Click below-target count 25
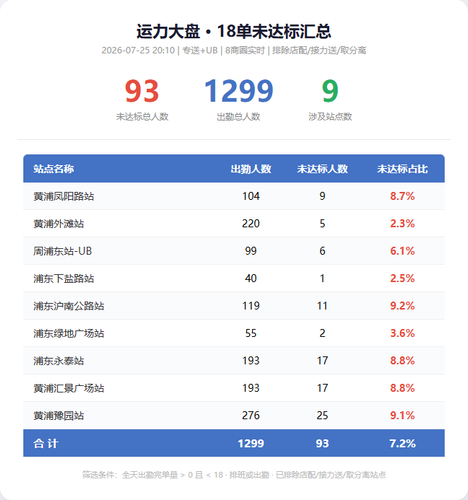468x500 pixels. (x=322, y=415)
